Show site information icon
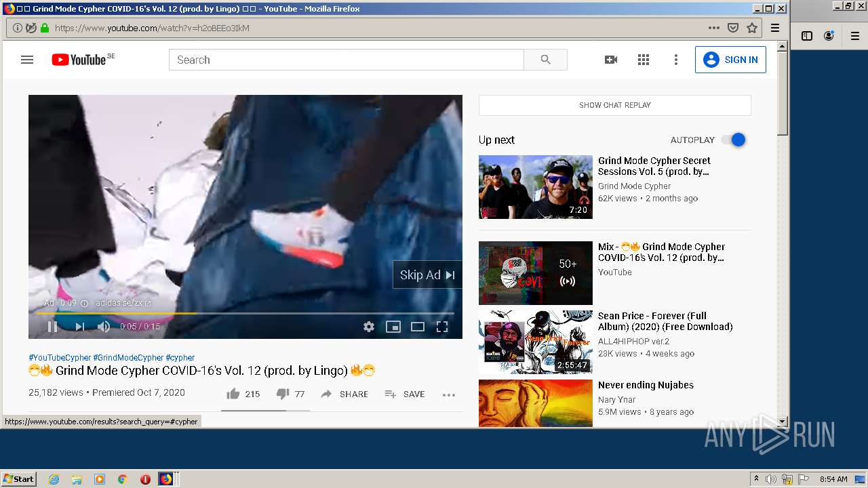Screen dimensions: 868x488 pyautogui.click(x=18, y=28)
